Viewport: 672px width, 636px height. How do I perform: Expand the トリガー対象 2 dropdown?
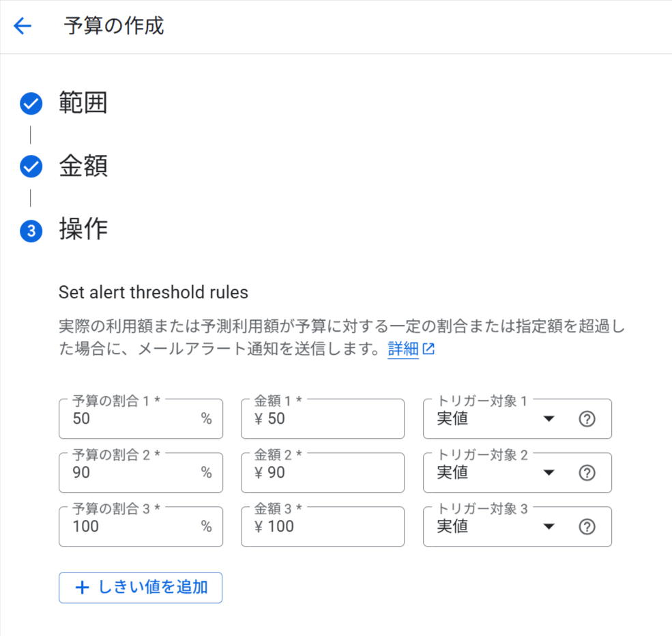[x=517, y=473]
